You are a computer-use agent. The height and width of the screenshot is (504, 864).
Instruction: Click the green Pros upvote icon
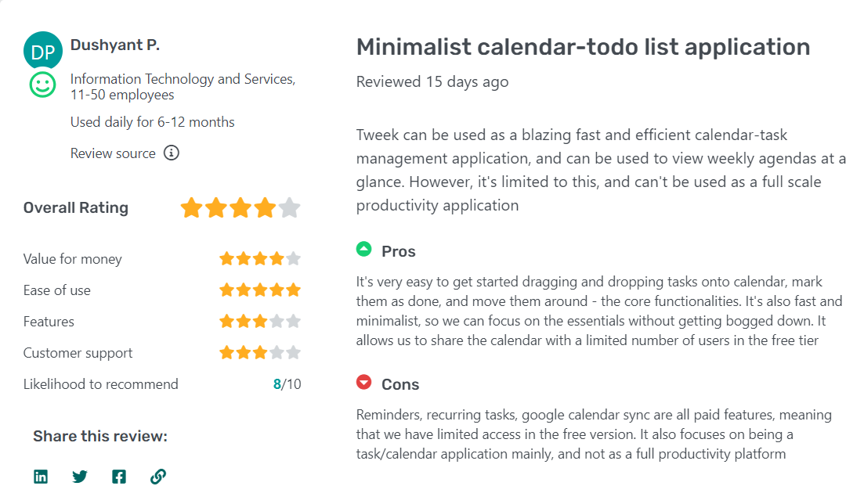coord(364,249)
